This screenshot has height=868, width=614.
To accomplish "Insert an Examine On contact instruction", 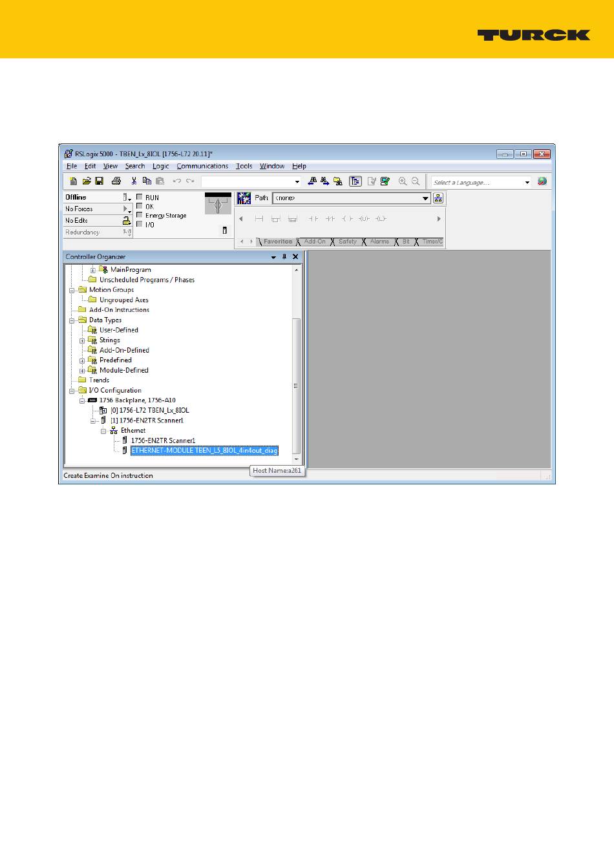I will pyautogui.click(x=313, y=219).
